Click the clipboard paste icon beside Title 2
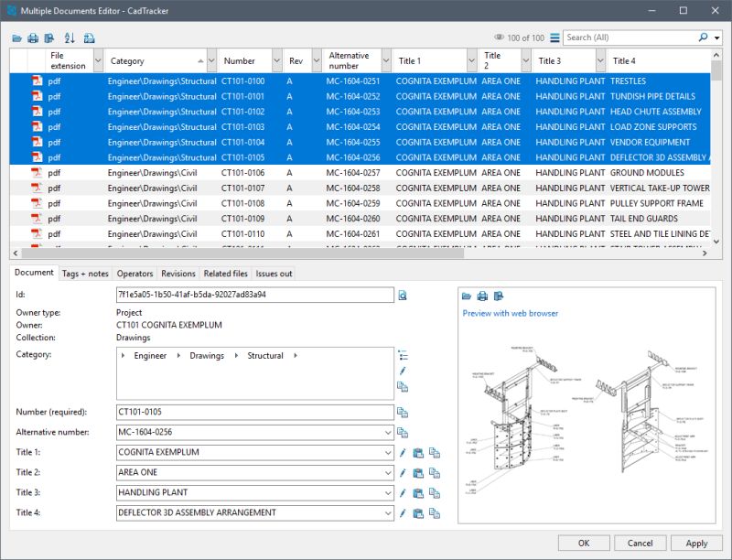Screen dimensions: 732x560 click(x=418, y=472)
